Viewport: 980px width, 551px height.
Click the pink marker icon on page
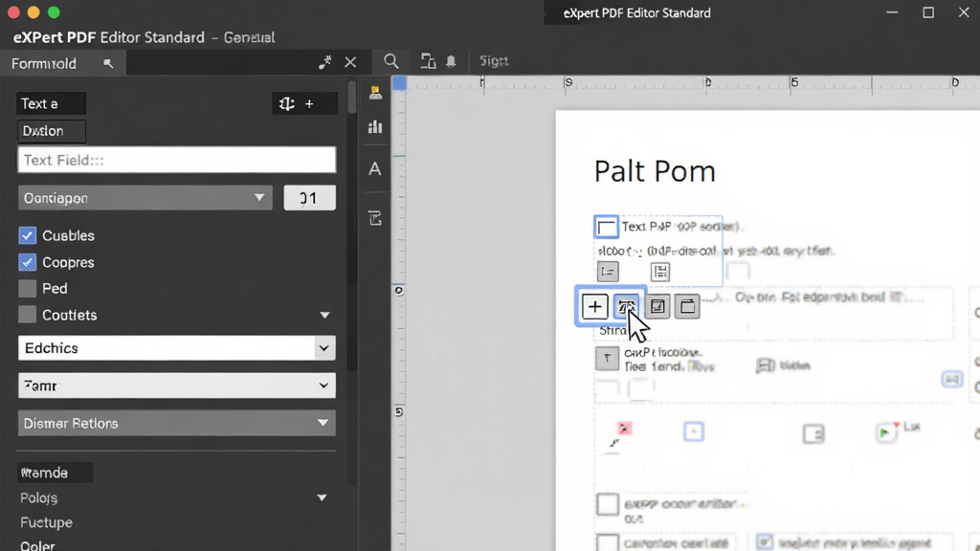[x=624, y=428]
